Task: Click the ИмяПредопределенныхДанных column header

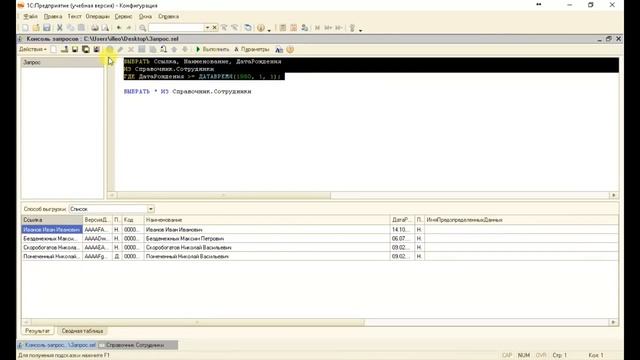Action: click(521, 220)
